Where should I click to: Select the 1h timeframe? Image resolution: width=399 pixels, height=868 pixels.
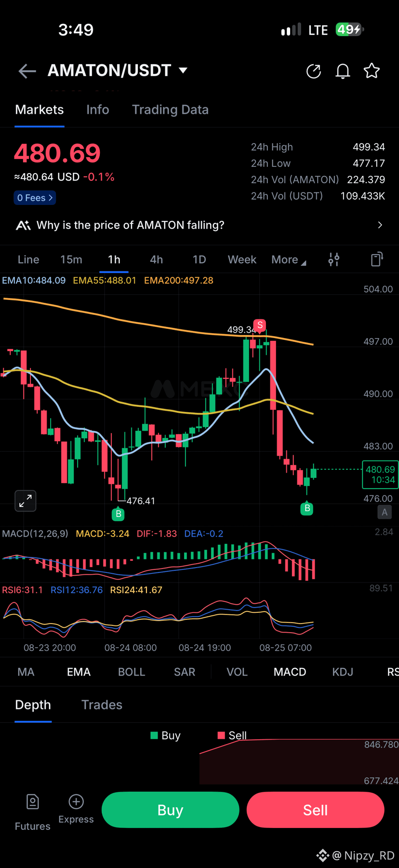114,259
